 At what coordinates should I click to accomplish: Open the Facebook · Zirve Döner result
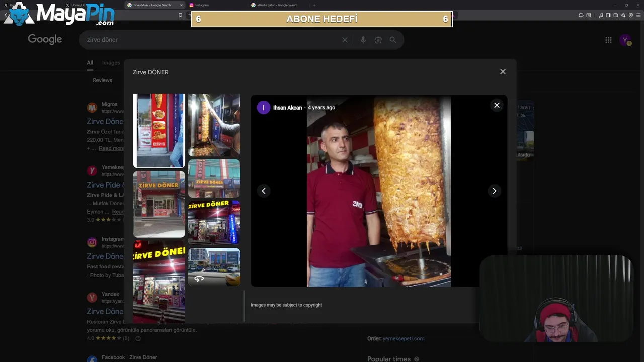point(129,357)
